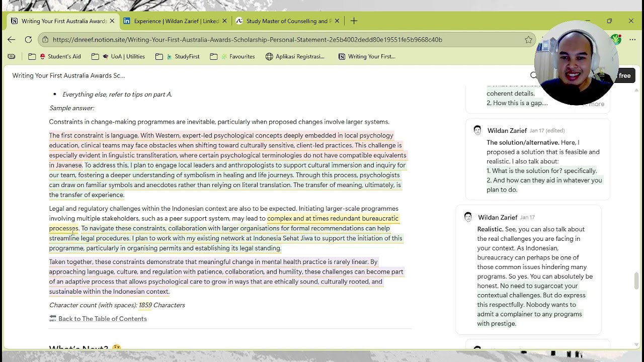Go back using the browser back arrow
The height and width of the screenshot is (362, 644).
(11, 40)
